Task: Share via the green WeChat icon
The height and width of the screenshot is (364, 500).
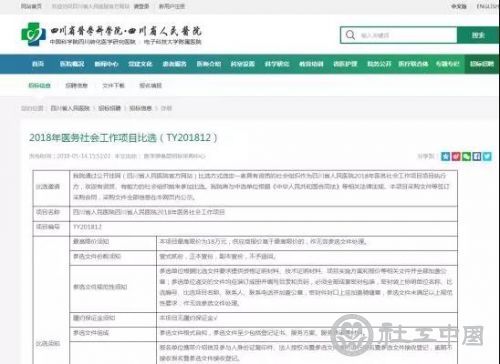Action: tap(466, 156)
